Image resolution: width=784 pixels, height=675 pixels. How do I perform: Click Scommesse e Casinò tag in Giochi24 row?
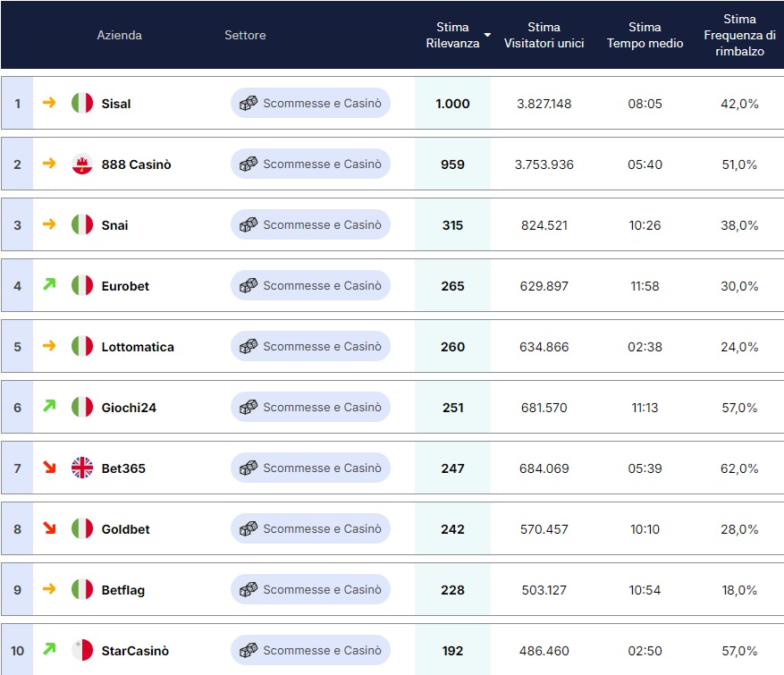tap(310, 407)
